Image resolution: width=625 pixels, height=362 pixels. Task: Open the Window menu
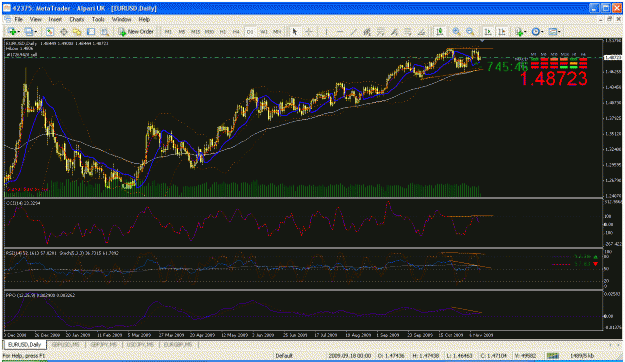tap(121, 19)
